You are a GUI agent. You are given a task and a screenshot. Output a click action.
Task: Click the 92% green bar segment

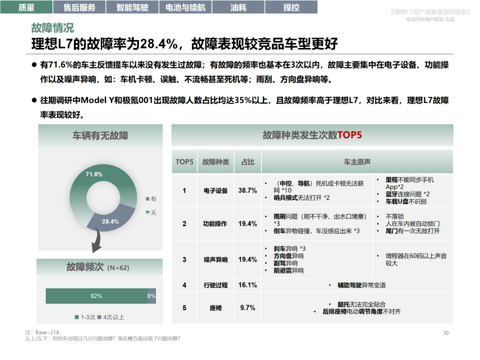point(96,296)
